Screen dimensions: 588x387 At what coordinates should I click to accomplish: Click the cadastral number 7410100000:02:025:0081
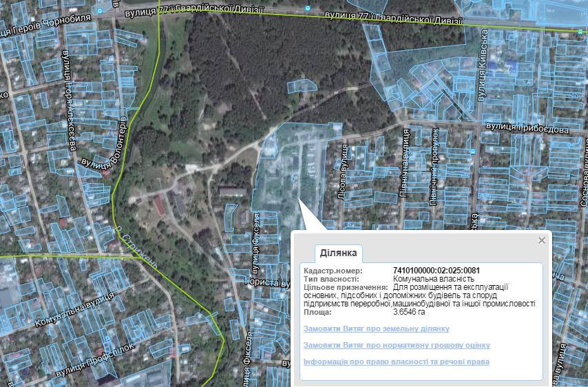(x=436, y=271)
